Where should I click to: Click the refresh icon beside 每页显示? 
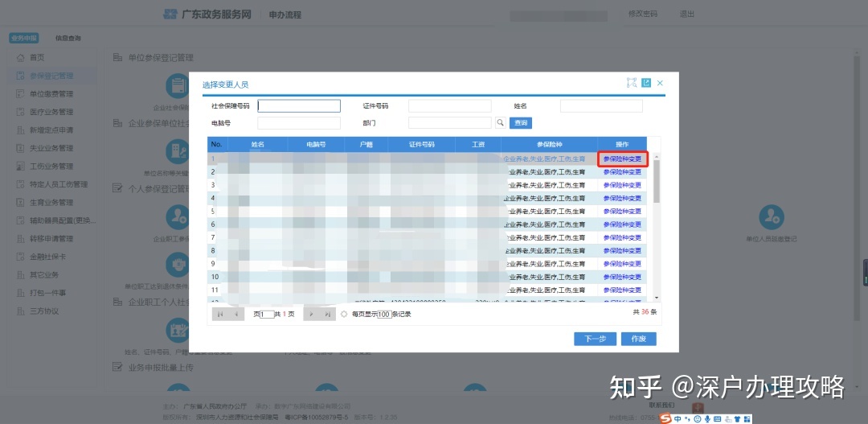coord(344,315)
